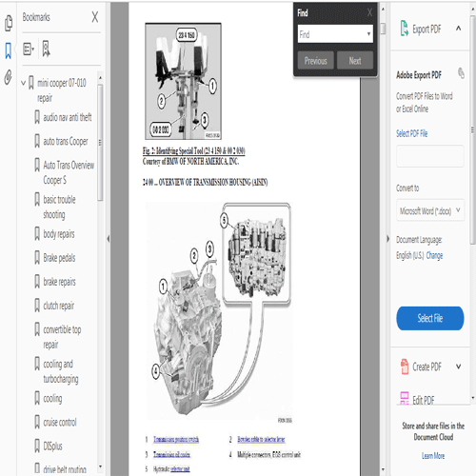Screen dimensions: 476x476
Task: Open the Find field dropdown arrow
Action: pos(368,33)
